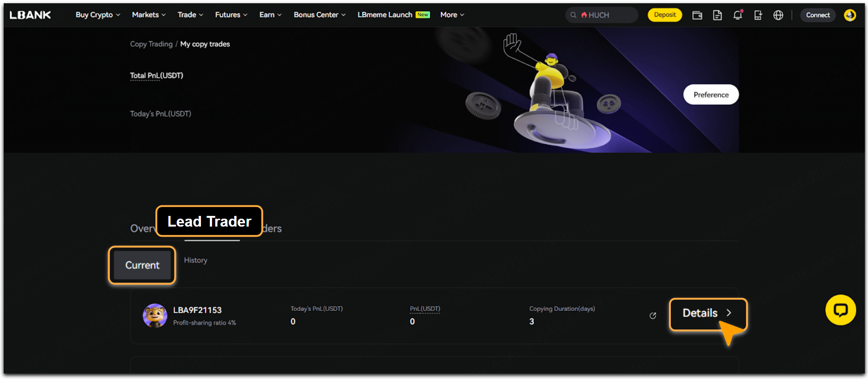Open the notifications bell
Viewport: 868px width, 379px height.
coord(738,15)
